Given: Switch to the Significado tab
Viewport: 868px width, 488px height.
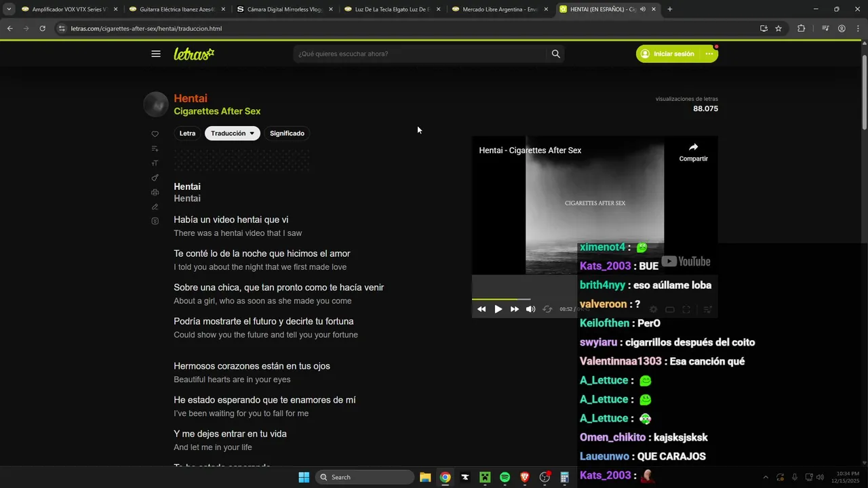Looking at the screenshot, I should 287,134.
